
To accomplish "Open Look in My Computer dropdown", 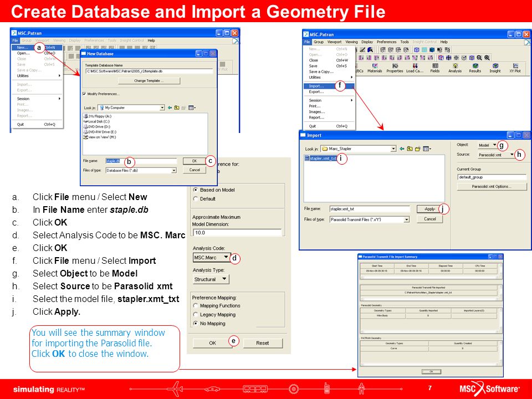I will coord(131,108).
